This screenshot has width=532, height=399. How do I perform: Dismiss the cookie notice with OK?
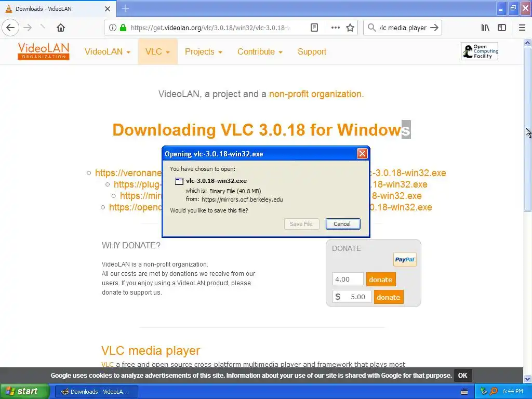(462, 376)
